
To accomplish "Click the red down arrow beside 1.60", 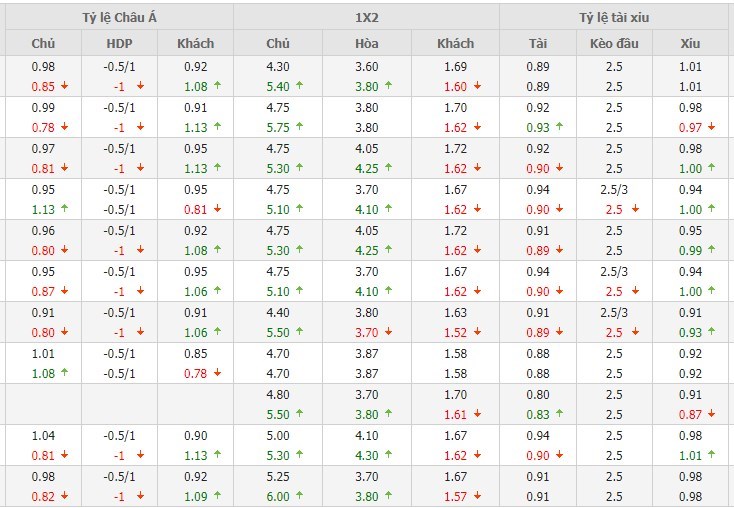I will 477,86.
